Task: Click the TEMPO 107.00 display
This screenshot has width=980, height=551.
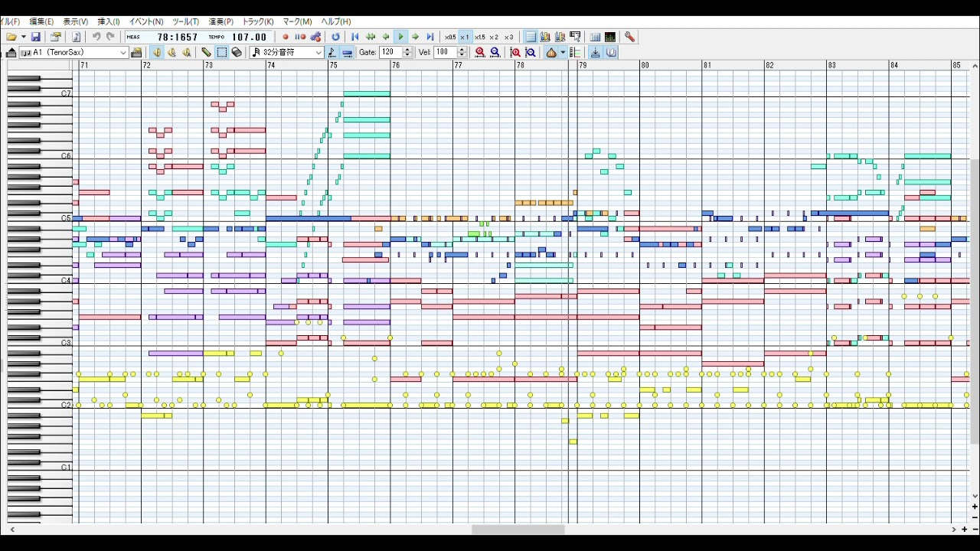Action: [238, 37]
